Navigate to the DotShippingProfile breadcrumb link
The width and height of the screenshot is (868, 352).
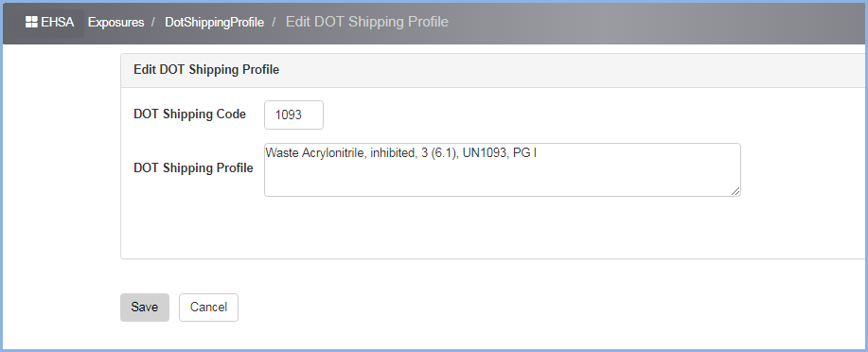click(x=214, y=22)
